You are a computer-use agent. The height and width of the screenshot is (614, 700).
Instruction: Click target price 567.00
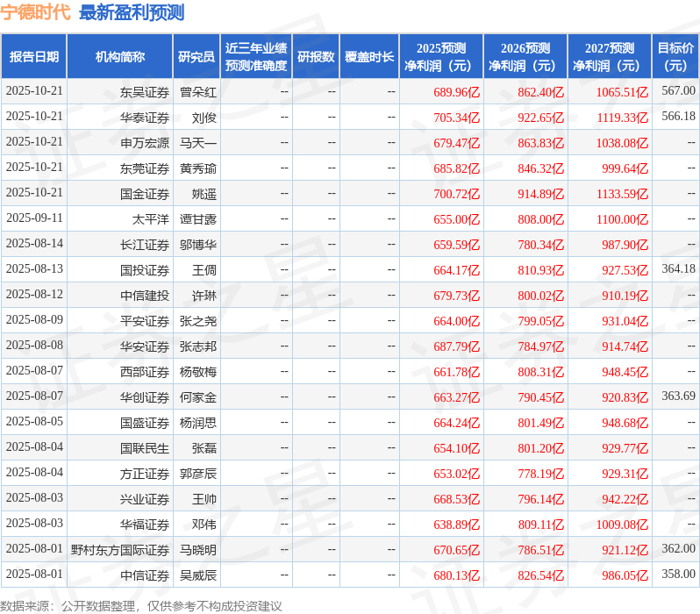679,90
